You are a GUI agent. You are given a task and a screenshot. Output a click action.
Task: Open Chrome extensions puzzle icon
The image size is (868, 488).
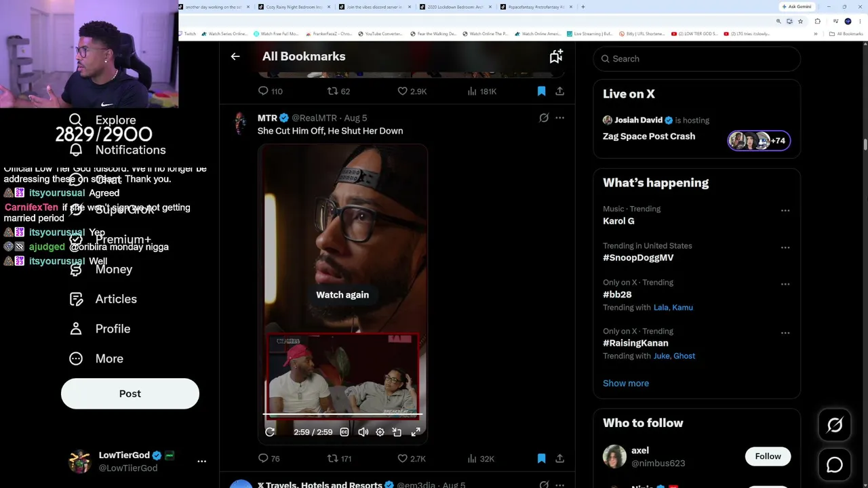817,21
